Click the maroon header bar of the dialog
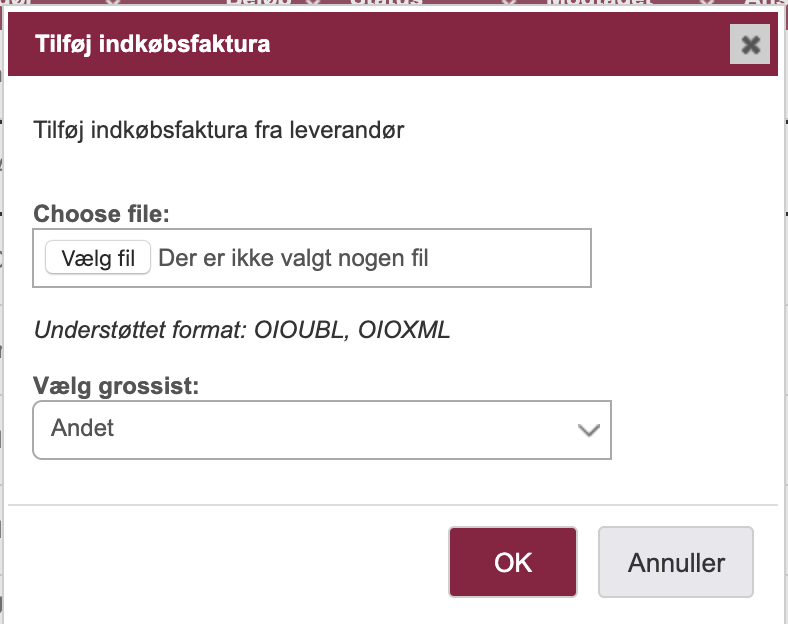Screen dimensions: 788x624 pos(392,44)
